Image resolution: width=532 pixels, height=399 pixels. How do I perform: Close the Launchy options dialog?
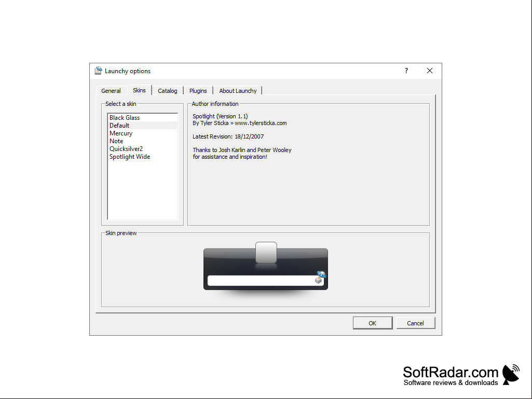pos(430,71)
